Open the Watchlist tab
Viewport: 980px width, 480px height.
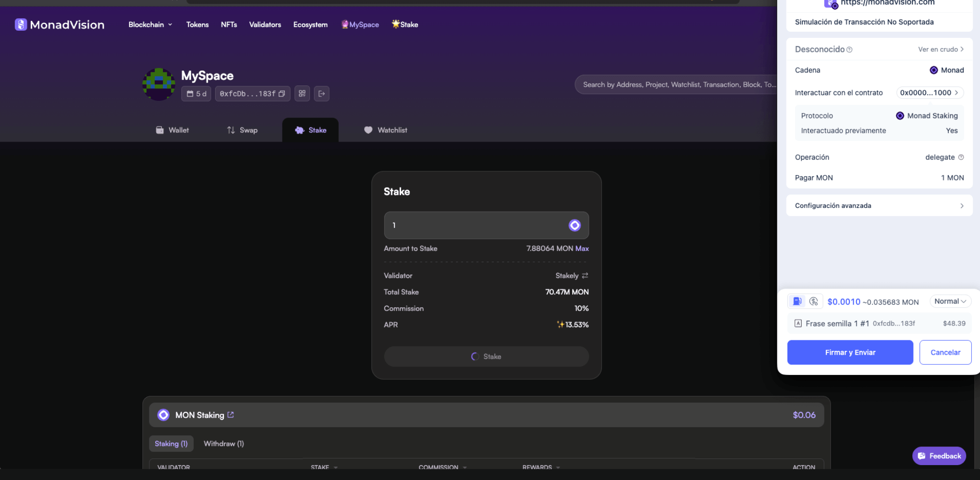[386, 130]
